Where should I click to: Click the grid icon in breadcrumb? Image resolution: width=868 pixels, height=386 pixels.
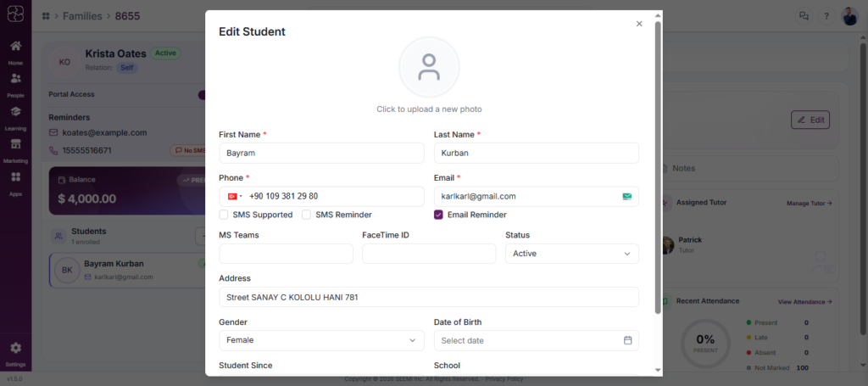tap(46, 16)
